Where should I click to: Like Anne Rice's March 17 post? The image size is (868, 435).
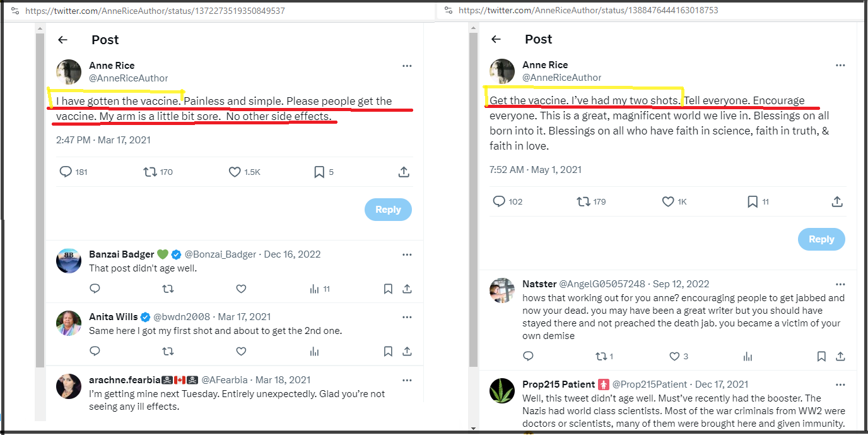(235, 172)
